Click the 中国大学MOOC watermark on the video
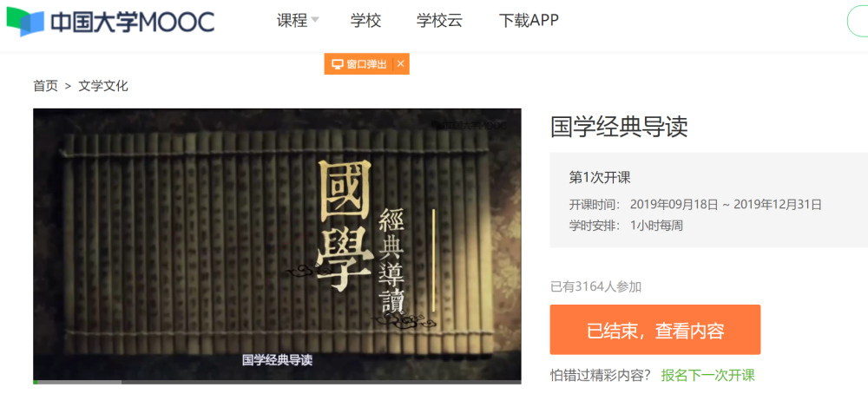 (x=469, y=125)
